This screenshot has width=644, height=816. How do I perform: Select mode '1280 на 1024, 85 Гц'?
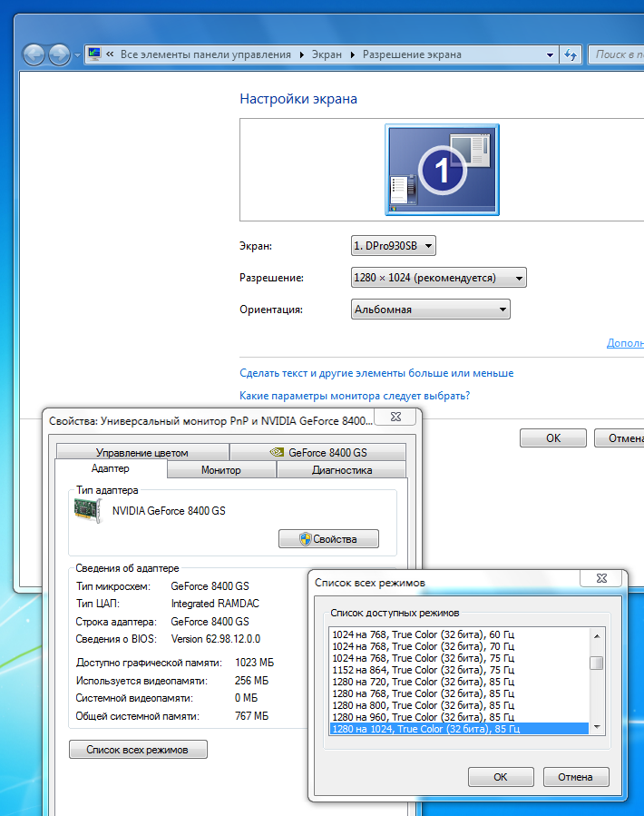coord(459,729)
